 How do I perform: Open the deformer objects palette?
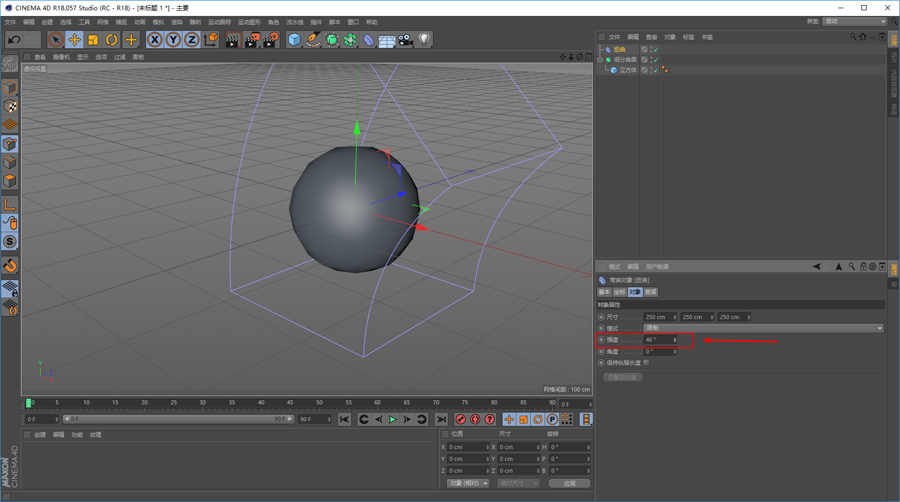pyautogui.click(x=368, y=40)
